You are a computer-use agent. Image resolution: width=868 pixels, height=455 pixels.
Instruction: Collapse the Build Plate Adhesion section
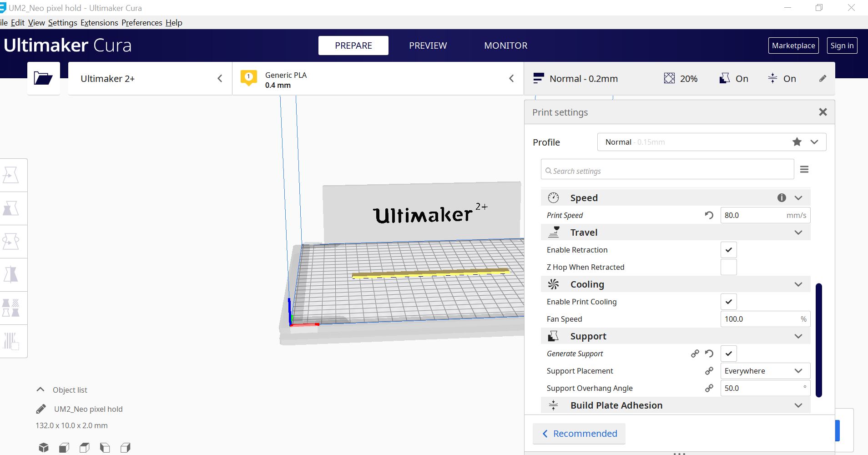pyautogui.click(x=798, y=405)
